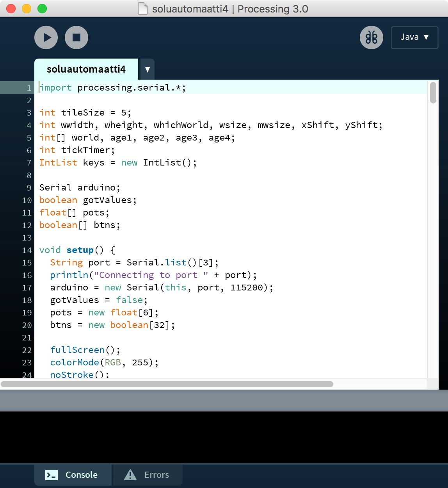Click 'colorMode(RGB, 255);' on line 23
This screenshot has height=488, width=448.
pyautogui.click(x=104, y=362)
